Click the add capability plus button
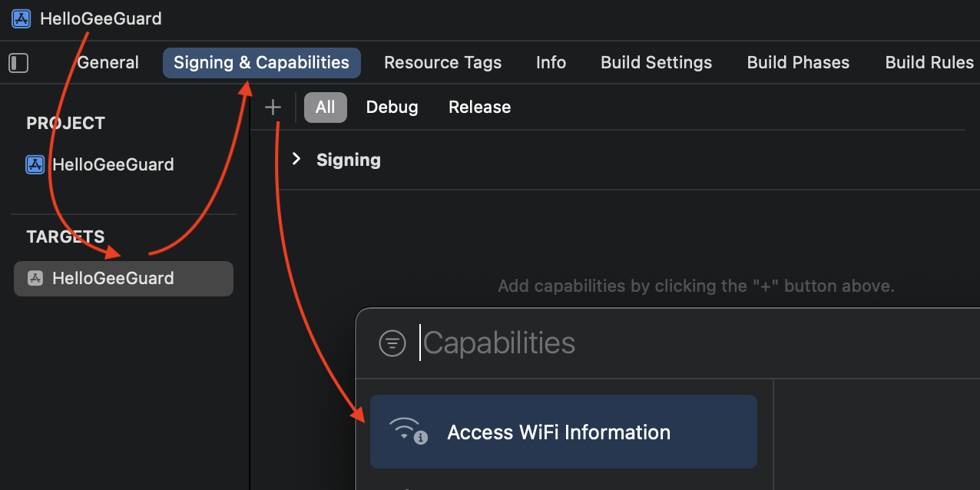Viewport: 980px width, 490px height. click(x=273, y=108)
